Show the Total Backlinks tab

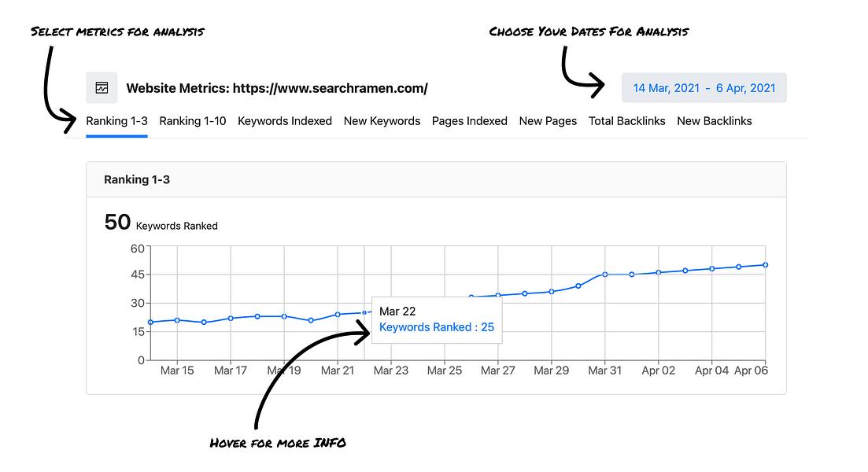coord(626,121)
